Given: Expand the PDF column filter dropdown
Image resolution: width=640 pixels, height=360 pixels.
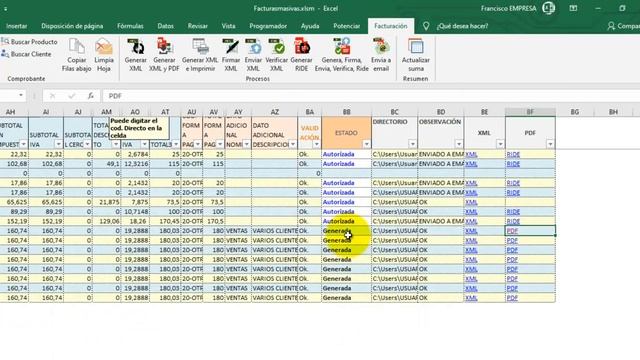Looking at the screenshot, I should pyautogui.click(x=550, y=144).
